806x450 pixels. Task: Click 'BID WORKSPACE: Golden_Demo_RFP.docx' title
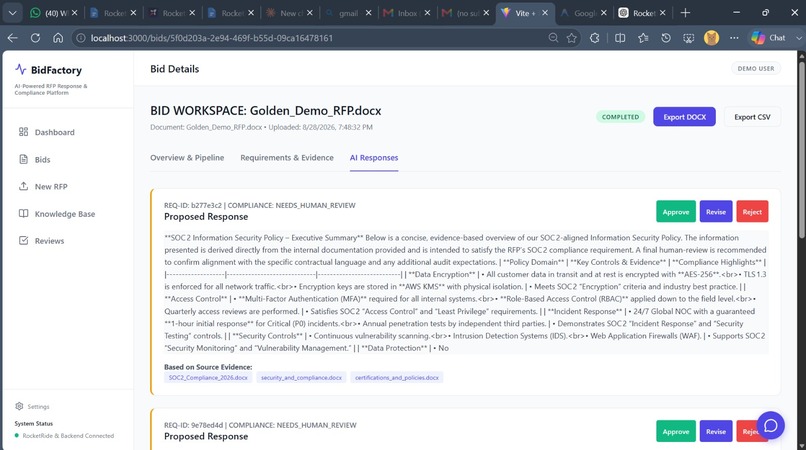(266, 111)
